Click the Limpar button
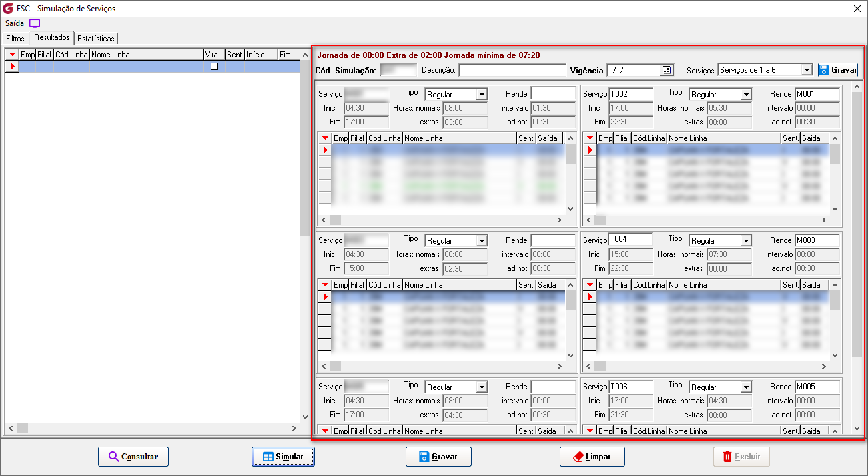Screen dimensions: 868x476 (592, 457)
